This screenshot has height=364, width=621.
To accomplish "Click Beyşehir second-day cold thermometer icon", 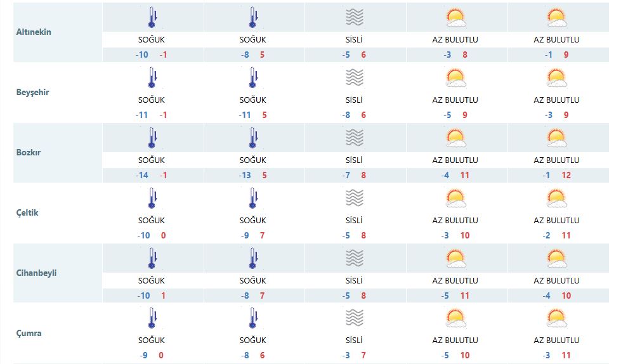I will pyautogui.click(x=254, y=77).
